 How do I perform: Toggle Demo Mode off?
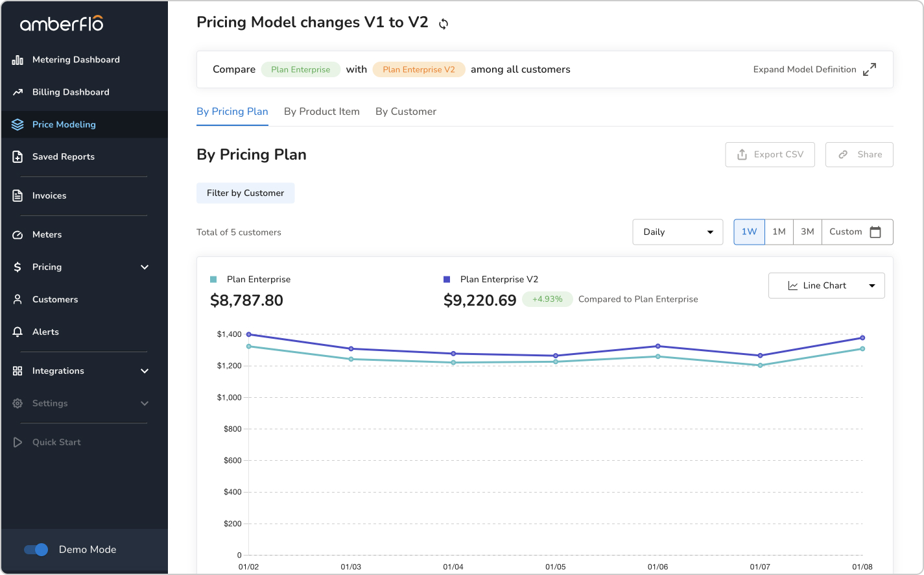36,549
